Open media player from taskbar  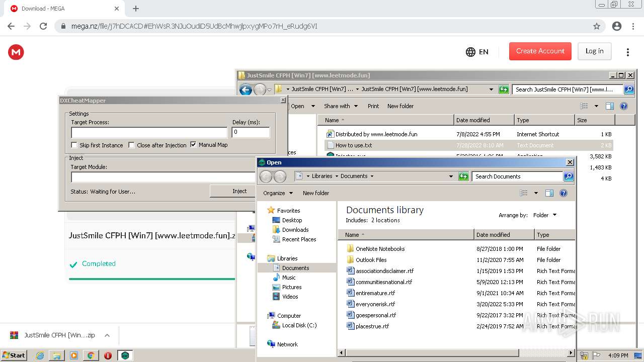click(x=74, y=355)
